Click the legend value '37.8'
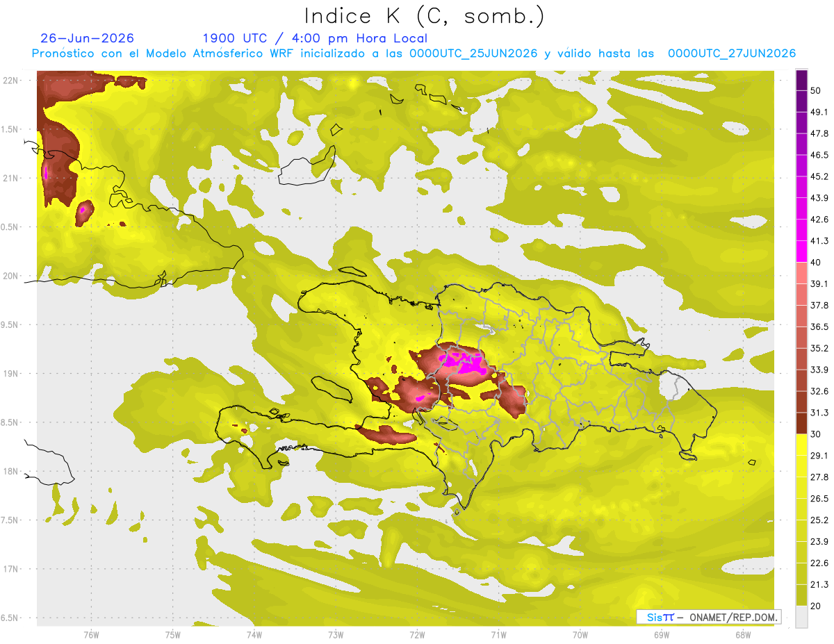Viewport: 834px width, 644px height. click(819, 306)
